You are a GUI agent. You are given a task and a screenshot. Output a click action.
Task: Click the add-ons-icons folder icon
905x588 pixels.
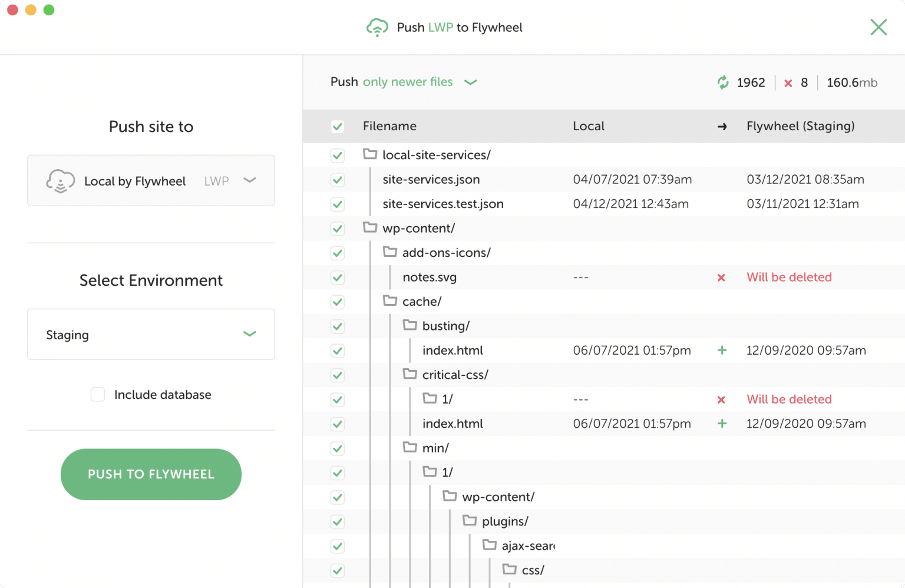pos(390,252)
